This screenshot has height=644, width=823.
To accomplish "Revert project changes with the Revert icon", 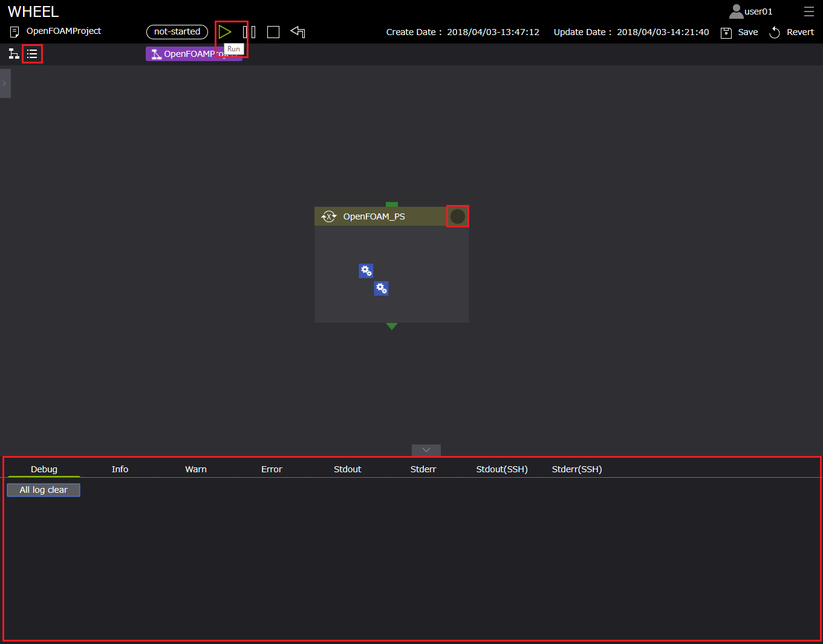I will [x=775, y=33].
